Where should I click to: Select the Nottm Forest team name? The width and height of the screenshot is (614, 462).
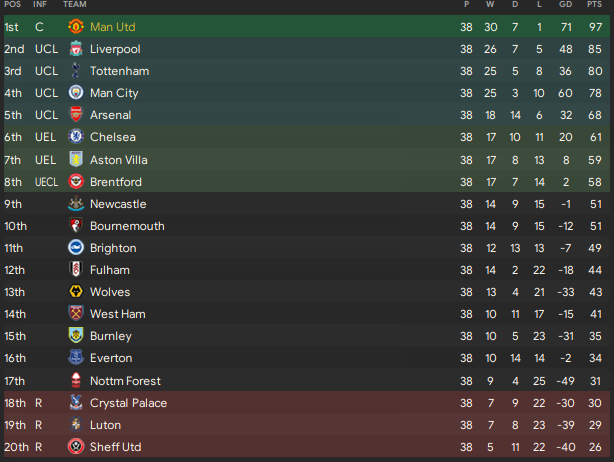point(125,381)
